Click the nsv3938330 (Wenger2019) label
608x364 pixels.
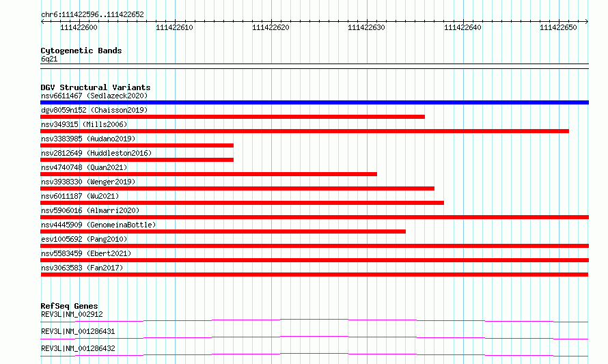point(88,182)
